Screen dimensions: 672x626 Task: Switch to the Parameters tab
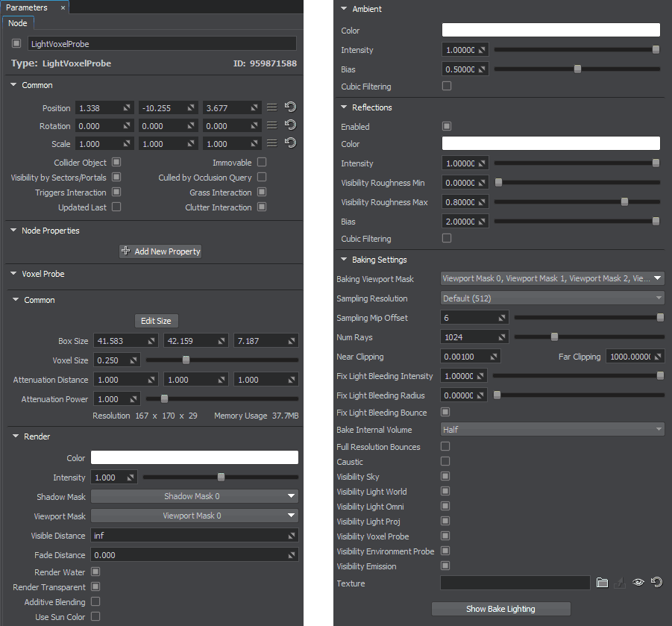[x=27, y=7]
